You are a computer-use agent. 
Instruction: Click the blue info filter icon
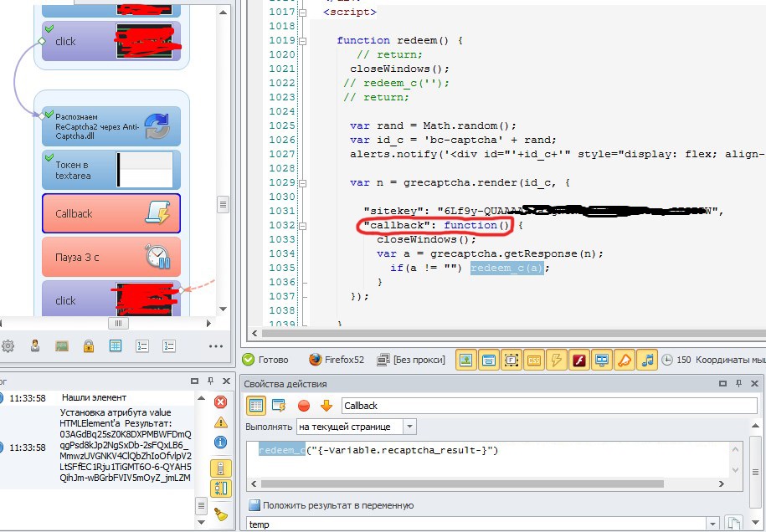click(221, 442)
